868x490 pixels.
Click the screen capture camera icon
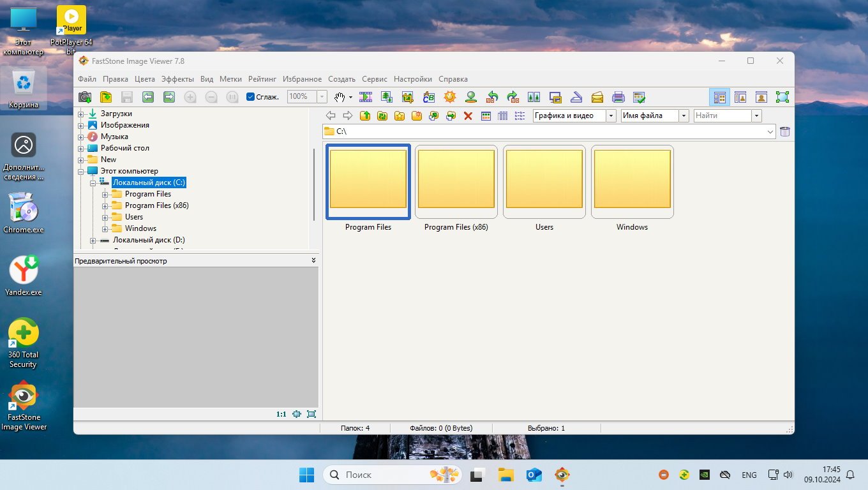pyautogui.click(x=84, y=97)
